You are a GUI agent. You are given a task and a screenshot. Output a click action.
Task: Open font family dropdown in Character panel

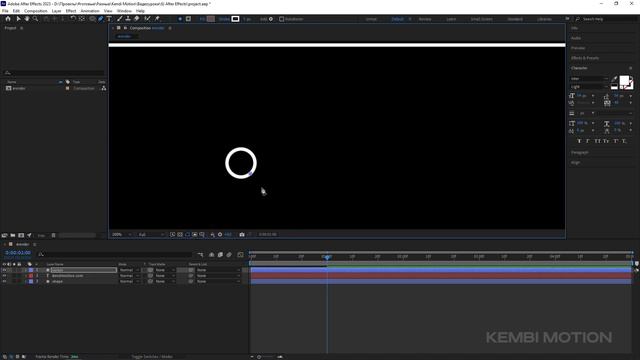tap(589, 79)
